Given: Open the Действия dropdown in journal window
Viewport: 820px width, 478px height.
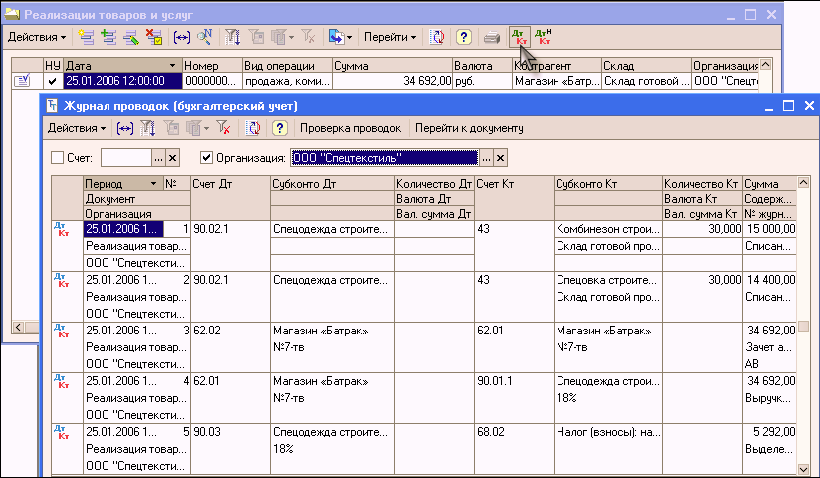Looking at the screenshot, I should (77, 128).
